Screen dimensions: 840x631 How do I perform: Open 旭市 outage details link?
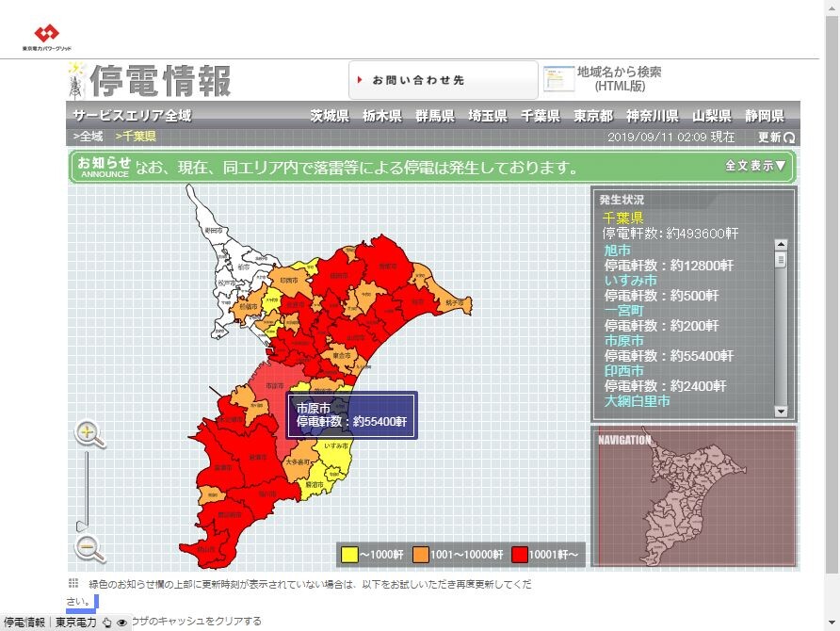(618, 251)
